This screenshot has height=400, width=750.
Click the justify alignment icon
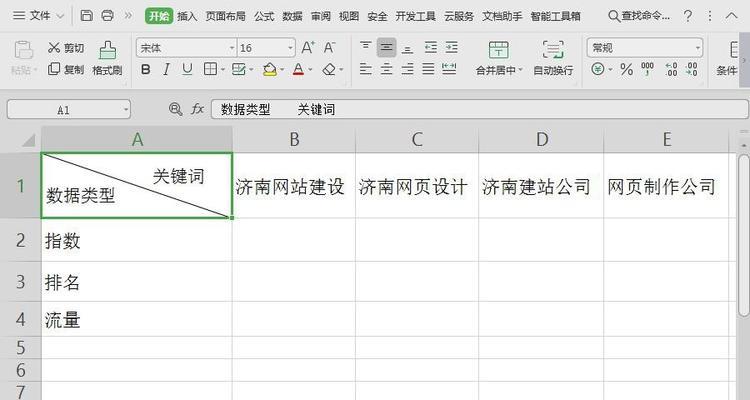[428, 69]
